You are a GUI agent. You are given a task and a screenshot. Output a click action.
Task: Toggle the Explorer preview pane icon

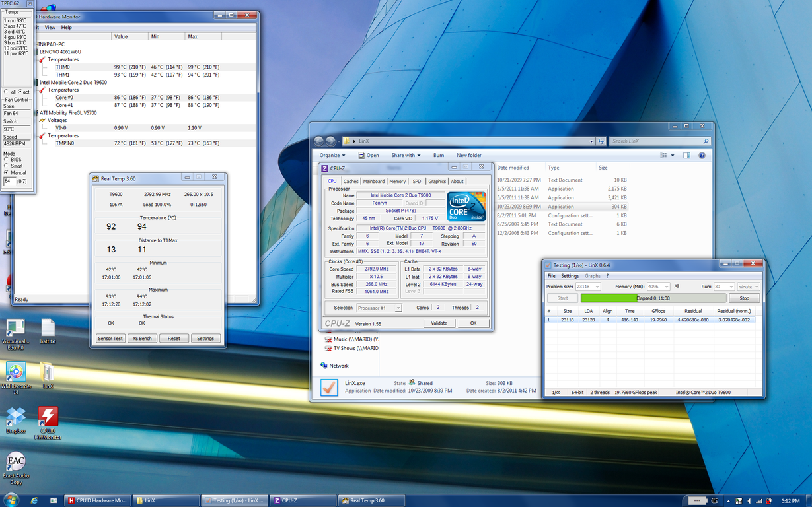(x=686, y=156)
